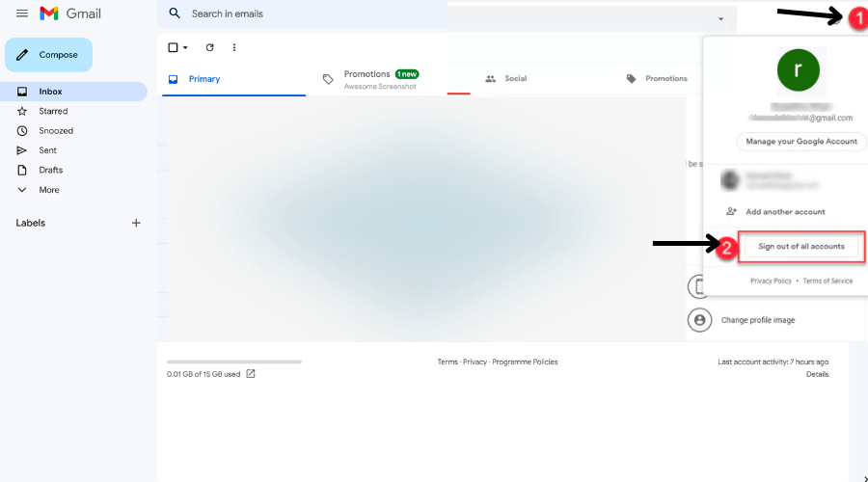Tick the select all emails checkbox

(x=173, y=47)
